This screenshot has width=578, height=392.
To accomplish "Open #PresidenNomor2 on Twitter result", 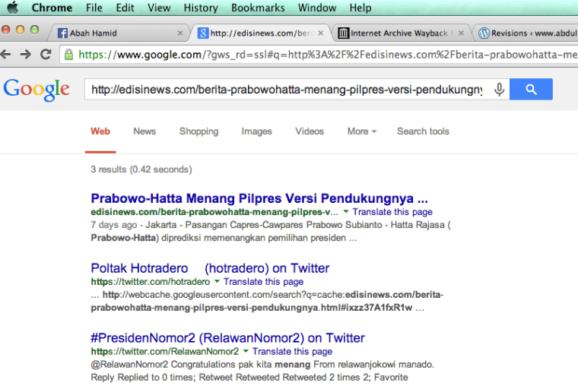I will coord(227,338).
